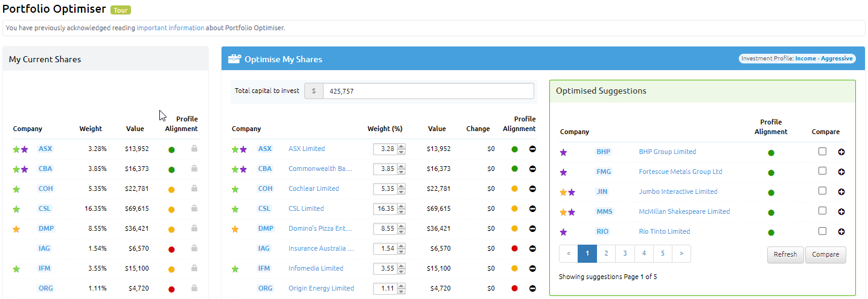Open the important information link
This screenshot has height=299, width=868.
tap(170, 28)
